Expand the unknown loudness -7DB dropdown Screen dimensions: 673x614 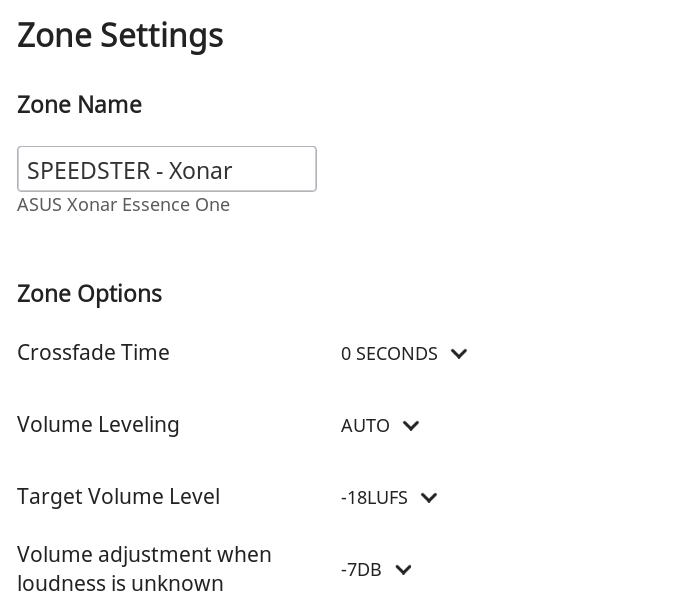point(362,570)
